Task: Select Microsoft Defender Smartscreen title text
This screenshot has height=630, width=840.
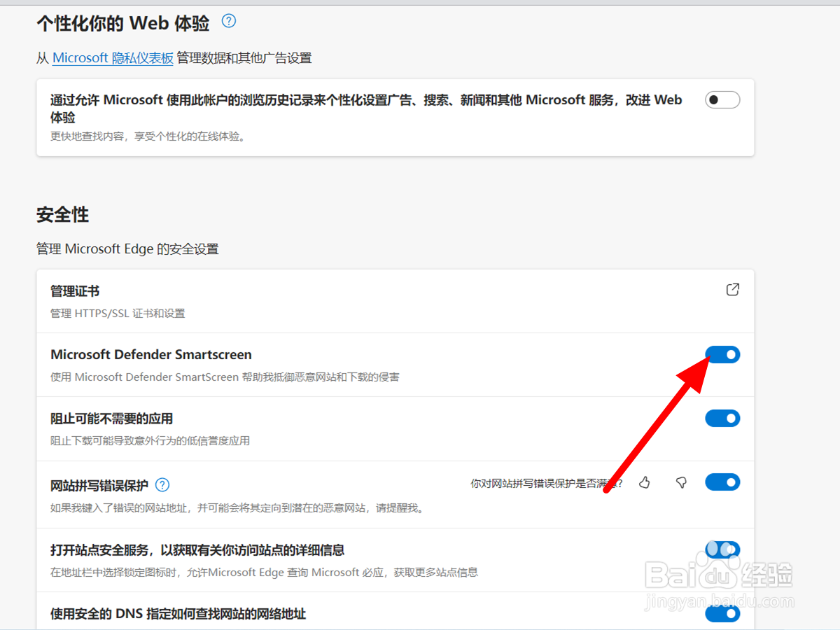Action: click(x=151, y=354)
